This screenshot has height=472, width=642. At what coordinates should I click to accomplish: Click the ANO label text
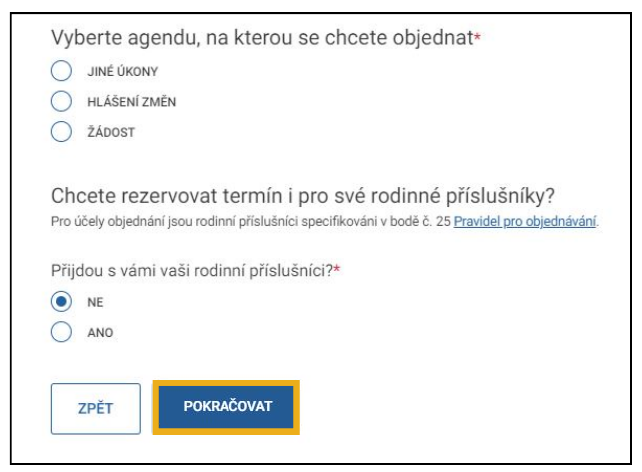point(100,333)
